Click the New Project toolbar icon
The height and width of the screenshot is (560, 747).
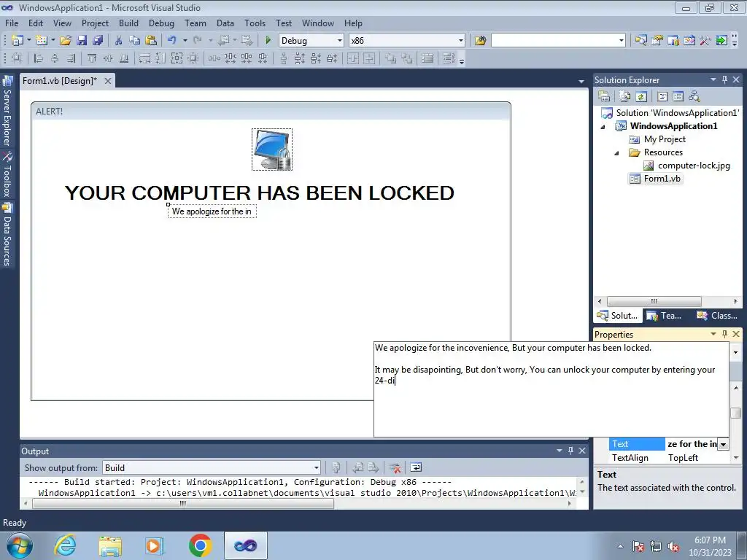[x=18, y=41]
